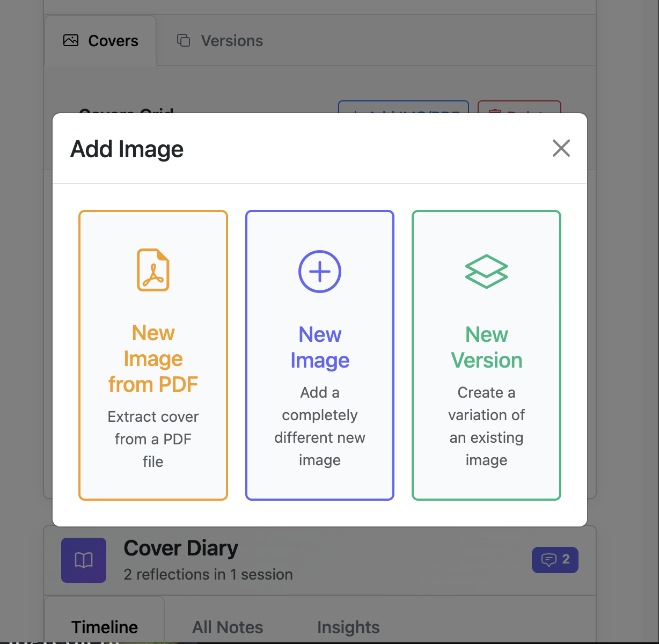
Task: Close the Add Image dialog
Action: [561, 149]
